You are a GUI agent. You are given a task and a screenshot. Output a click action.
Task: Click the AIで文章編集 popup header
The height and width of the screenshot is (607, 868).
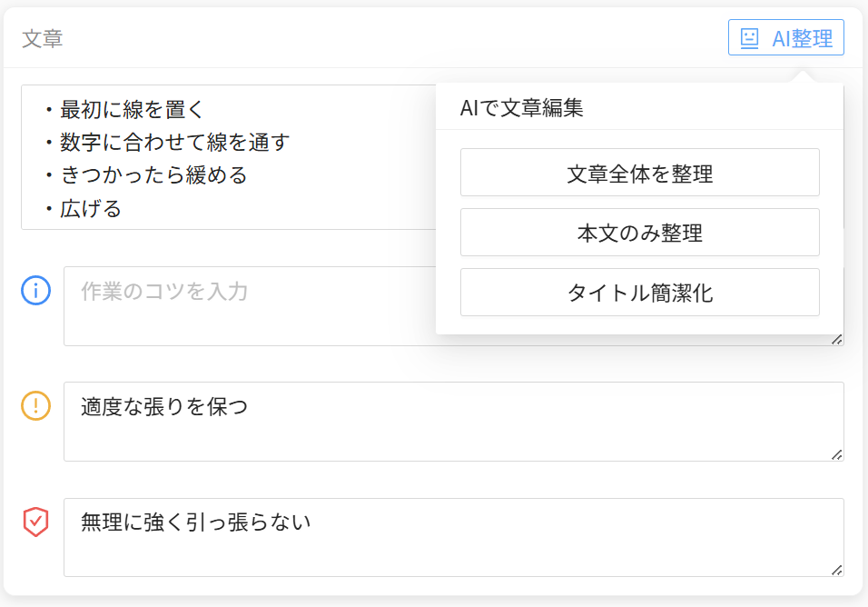click(521, 108)
